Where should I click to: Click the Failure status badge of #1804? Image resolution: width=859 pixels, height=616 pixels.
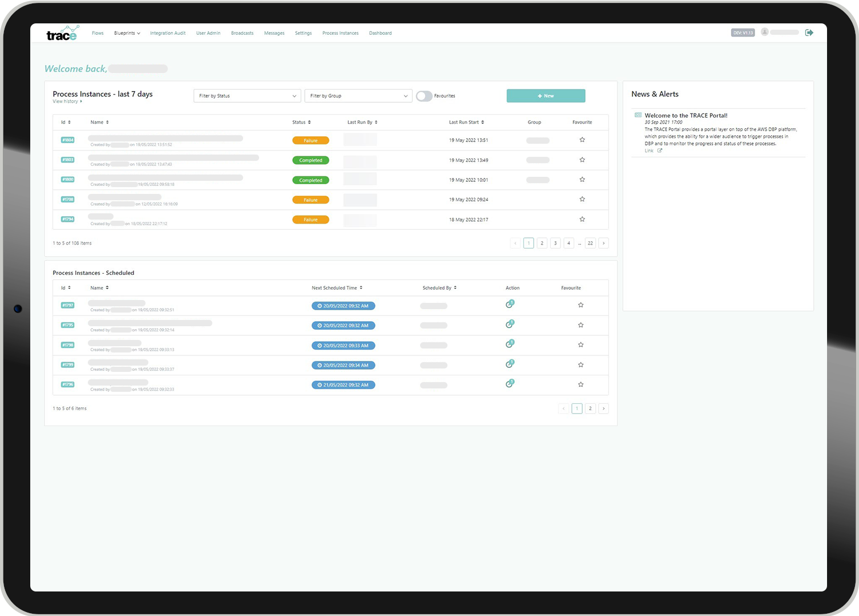point(310,140)
